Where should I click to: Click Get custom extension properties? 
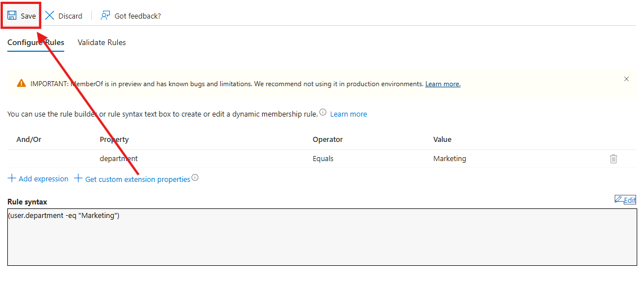point(132,179)
